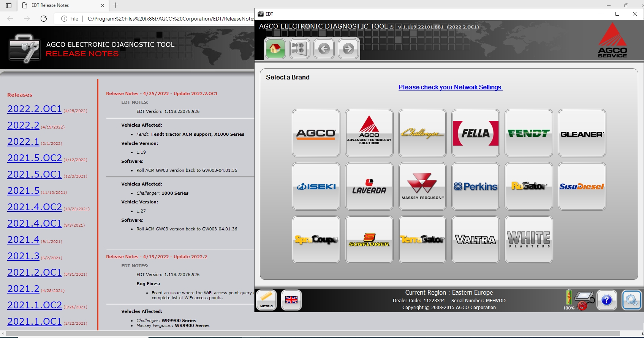Click 'Release Notes - 4/25/2022 - Update 2022.2.OC1' heading
Image resolution: width=644 pixels, height=338 pixels.
pos(162,94)
